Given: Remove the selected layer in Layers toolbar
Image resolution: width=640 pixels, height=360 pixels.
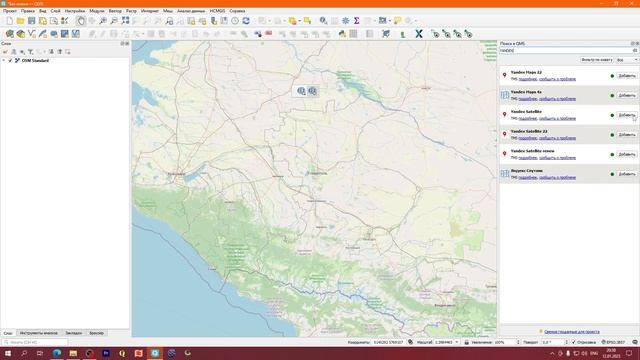Looking at the screenshot, I should click(x=68, y=52).
